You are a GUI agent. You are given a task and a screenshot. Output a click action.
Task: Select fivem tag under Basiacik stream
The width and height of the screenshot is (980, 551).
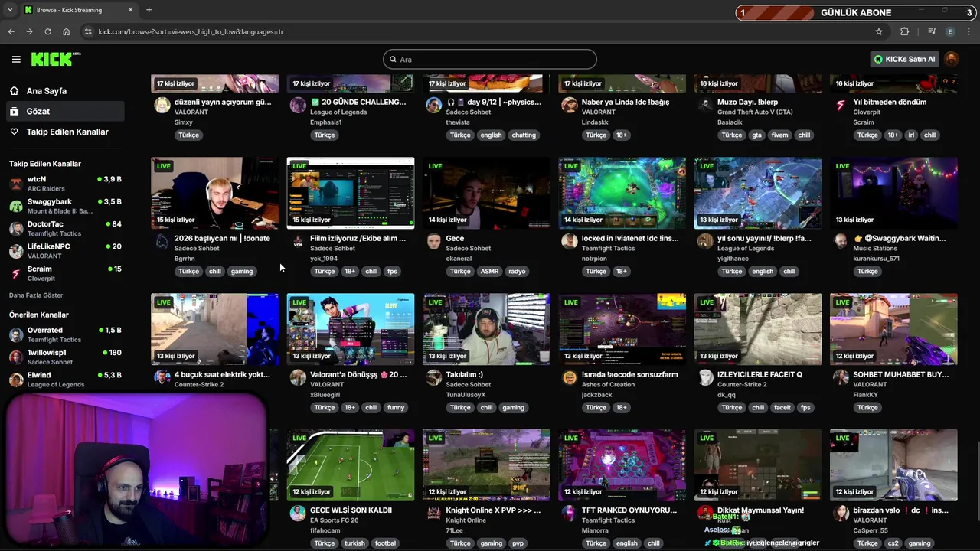(x=779, y=135)
